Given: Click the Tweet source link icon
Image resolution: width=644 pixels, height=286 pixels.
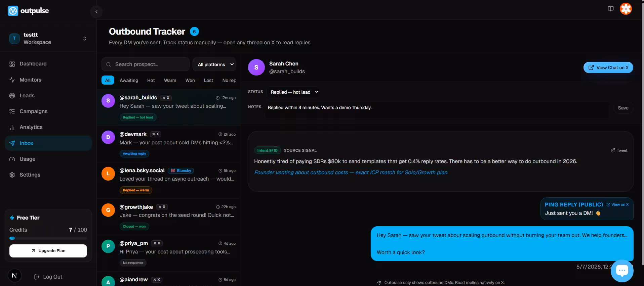Looking at the screenshot, I should click(x=619, y=150).
